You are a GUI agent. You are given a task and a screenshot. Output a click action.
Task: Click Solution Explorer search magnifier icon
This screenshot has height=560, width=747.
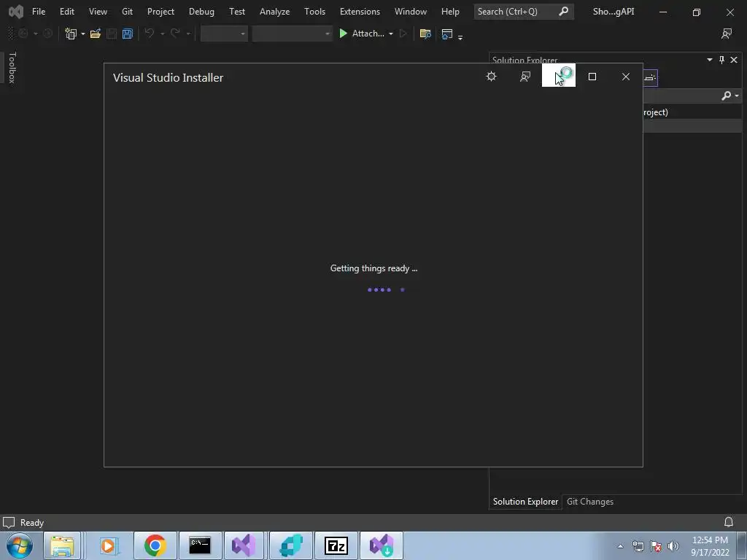(726, 96)
